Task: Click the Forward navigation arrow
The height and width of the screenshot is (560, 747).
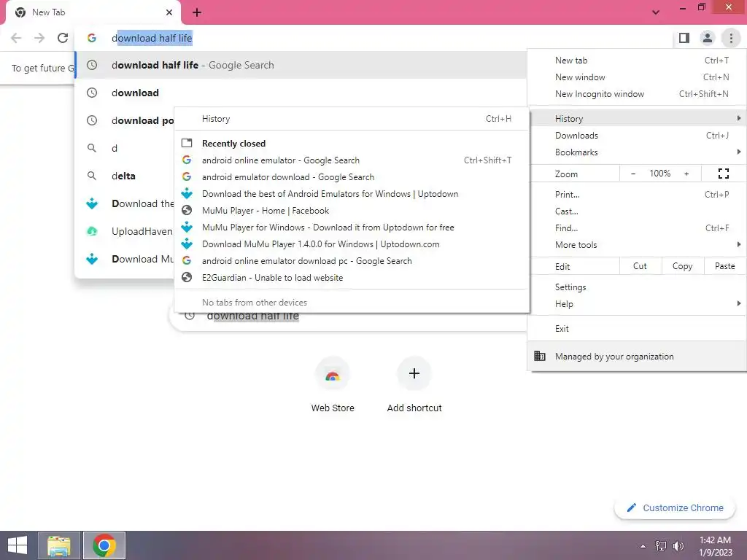Action: (39, 38)
